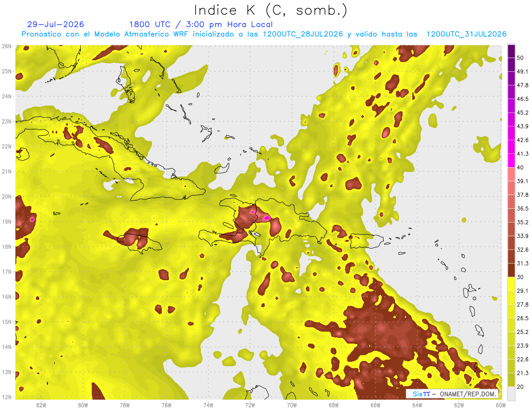Click the longitude label "70W"
This screenshot has width=532, height=411.
pos(292,405)
